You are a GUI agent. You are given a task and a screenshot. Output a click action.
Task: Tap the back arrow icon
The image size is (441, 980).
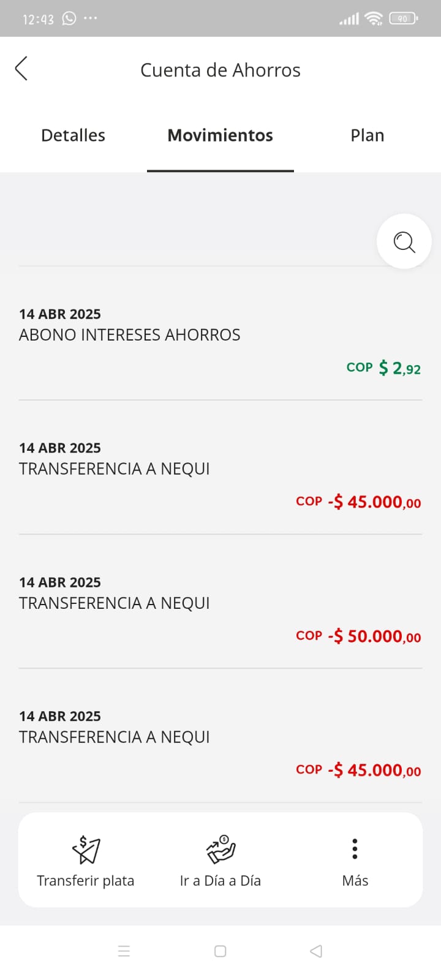click(x=21, y=69)
